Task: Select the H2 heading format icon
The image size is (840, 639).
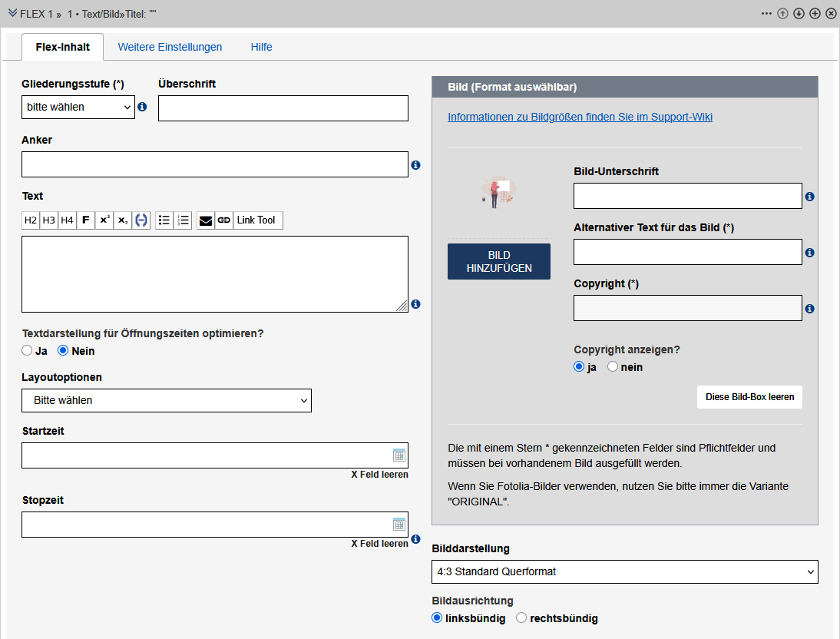Action: (x=31, y=220)
